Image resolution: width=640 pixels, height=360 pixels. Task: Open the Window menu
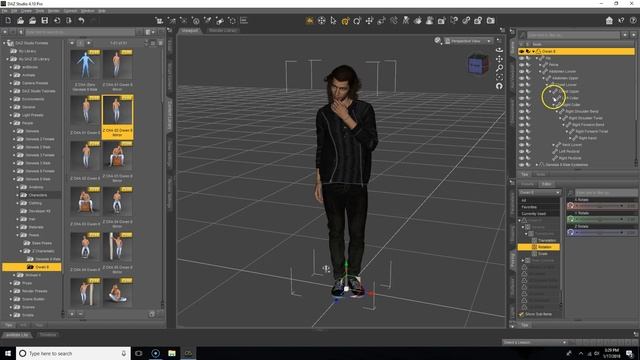(x=87, y=11)
